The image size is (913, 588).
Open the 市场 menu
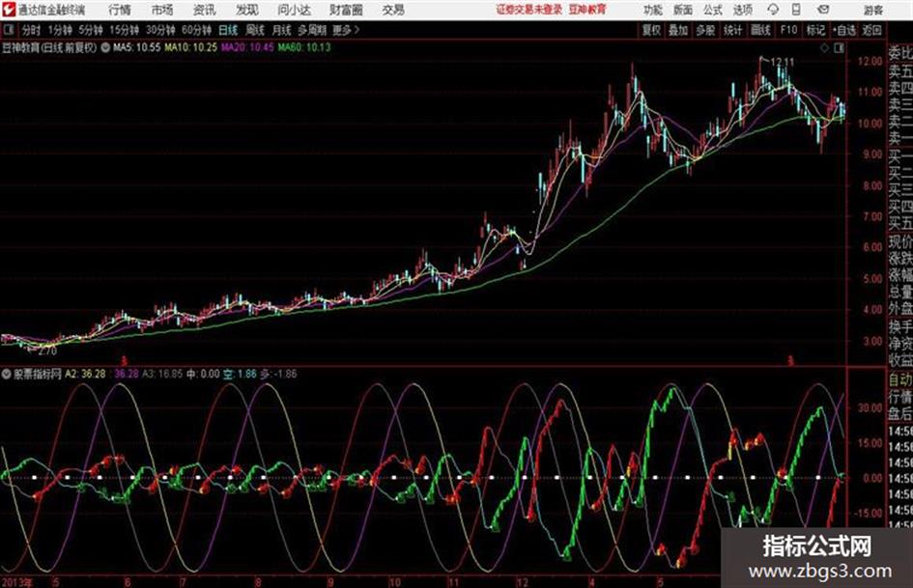[x=162, y=10]
